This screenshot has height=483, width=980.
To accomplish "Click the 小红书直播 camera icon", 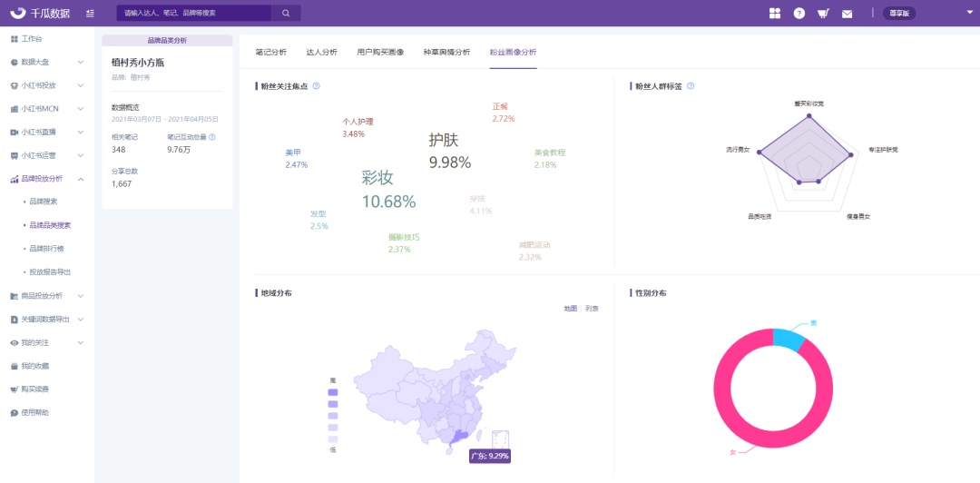I will (14, 132).
